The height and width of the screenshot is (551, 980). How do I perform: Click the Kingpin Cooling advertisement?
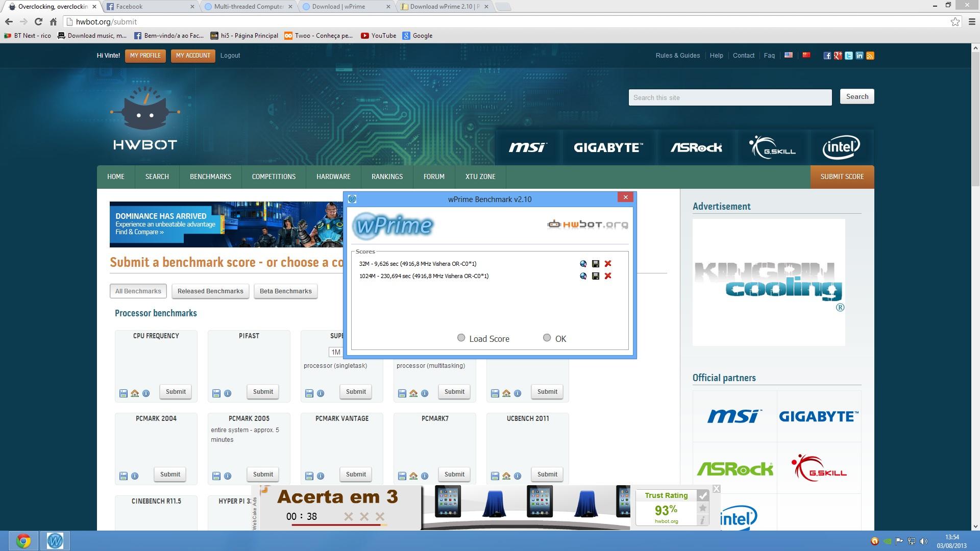(769, 282)
